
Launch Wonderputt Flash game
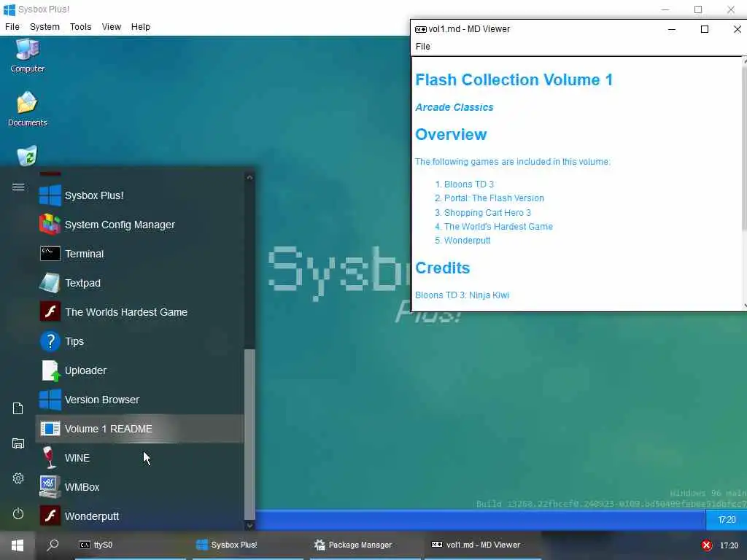pos(139,516)
